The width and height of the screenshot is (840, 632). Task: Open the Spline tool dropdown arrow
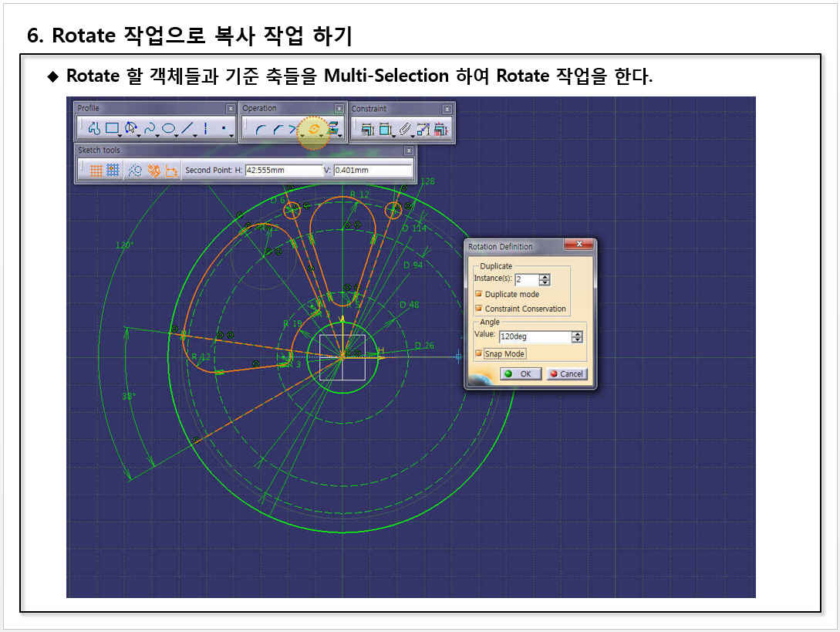pyautogui.click(x=158, y=135)
